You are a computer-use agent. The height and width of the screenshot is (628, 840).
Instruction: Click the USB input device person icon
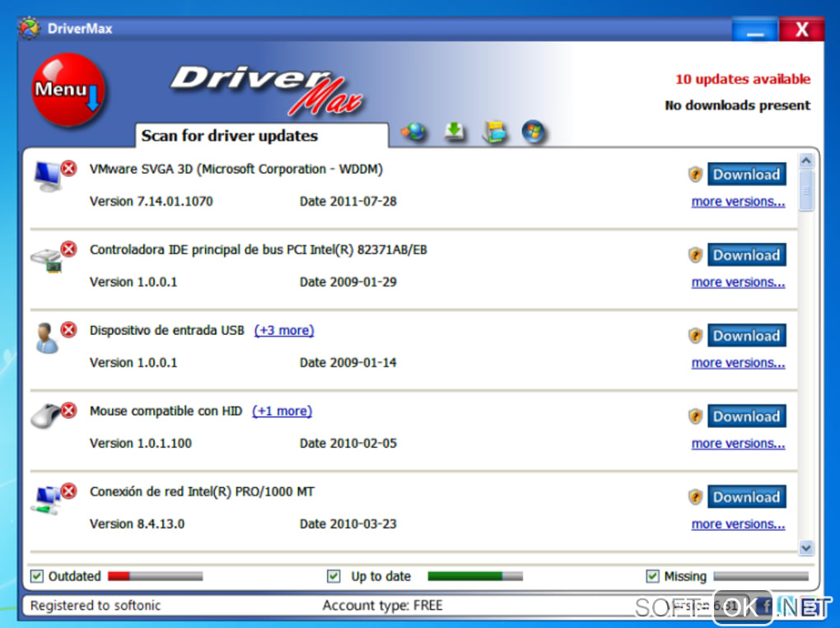coord(47,337)
